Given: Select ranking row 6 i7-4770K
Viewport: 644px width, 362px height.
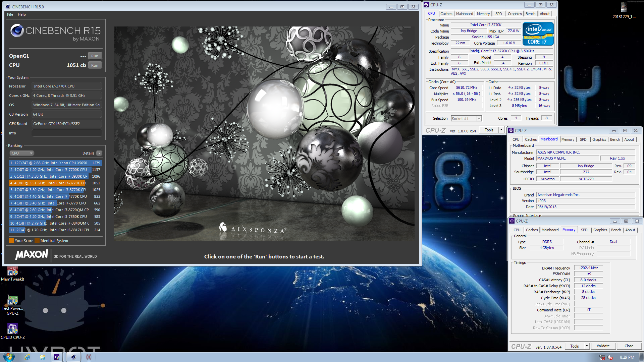Looking at the screenshot, I should [55, 196].
